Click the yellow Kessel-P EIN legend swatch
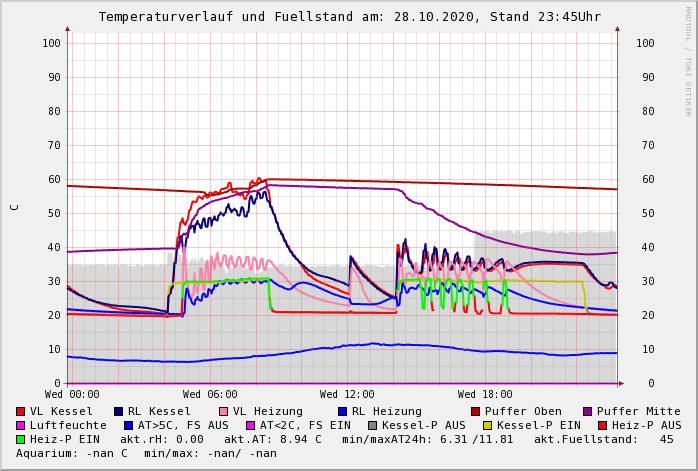 489,426
